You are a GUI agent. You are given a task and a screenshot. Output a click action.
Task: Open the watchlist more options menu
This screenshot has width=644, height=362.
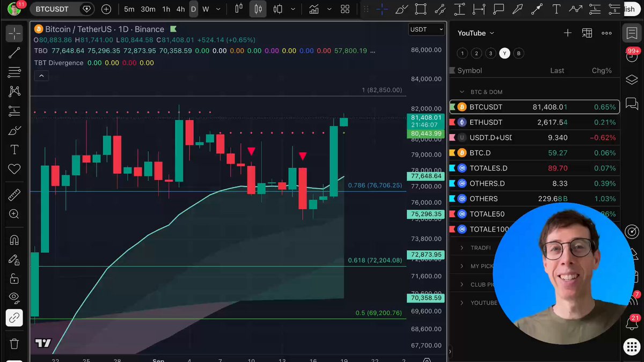[606, 33]
